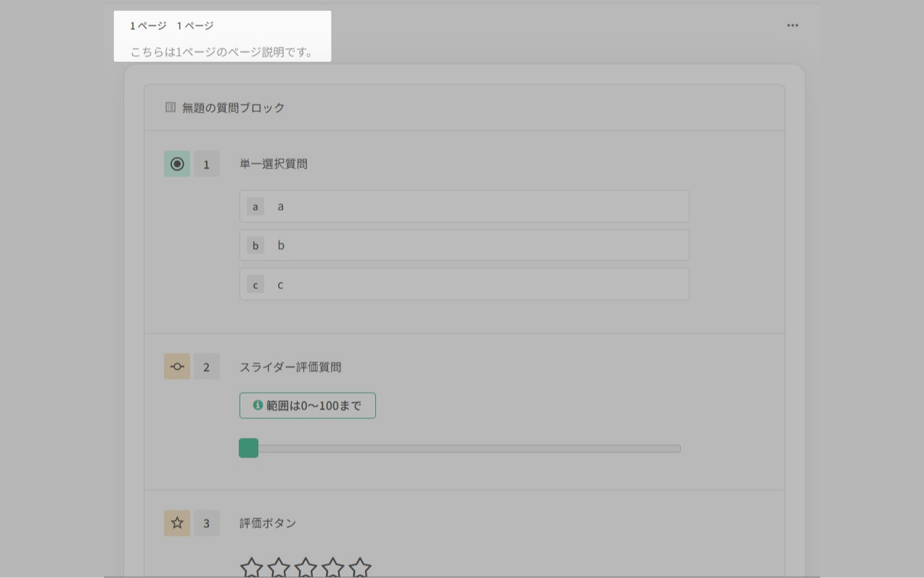Click the single-choice radio type icon

(x=177, y=164)
